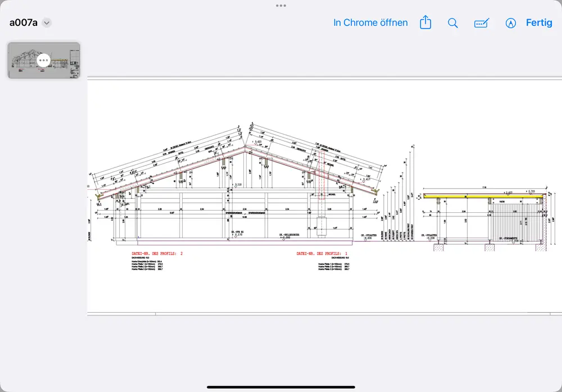The height and width of the screenshot is (392, 562).
Task: Tap "In Chrome öffnen"
Action: pos(370,23)
